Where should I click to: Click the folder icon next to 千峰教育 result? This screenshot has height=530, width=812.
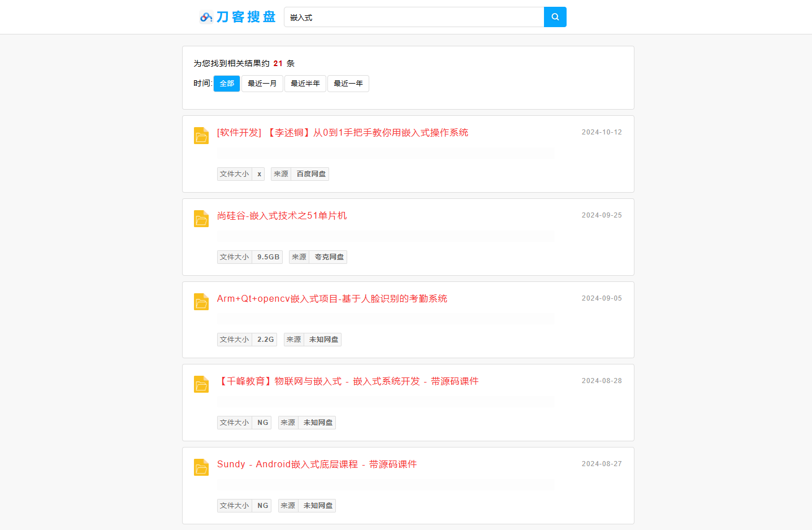tap(201, 385)
